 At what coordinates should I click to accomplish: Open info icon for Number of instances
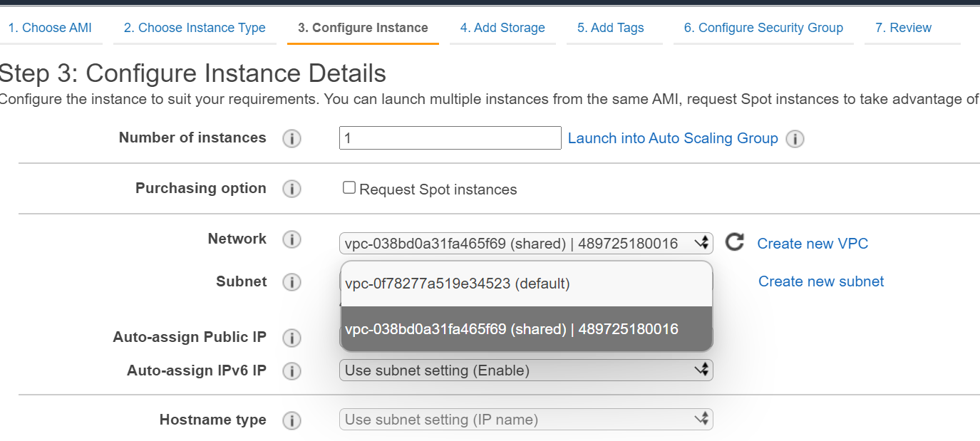click(292, 139)
